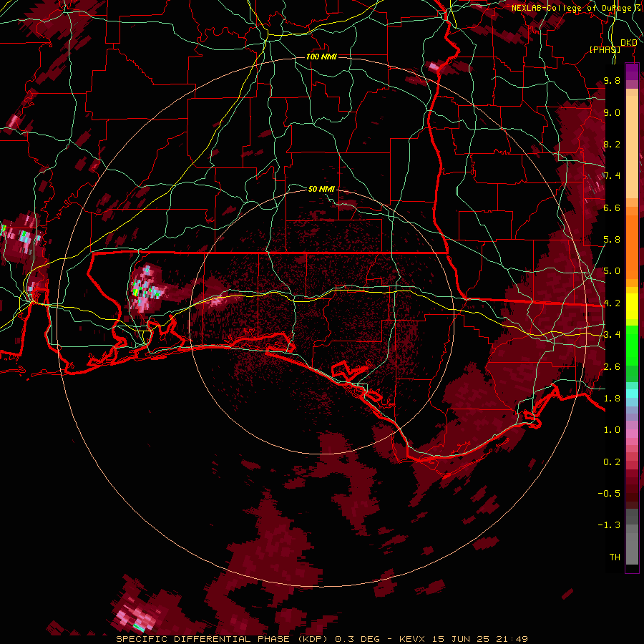
Task: Click the 6.6 scale value
Action: point(612,208)
